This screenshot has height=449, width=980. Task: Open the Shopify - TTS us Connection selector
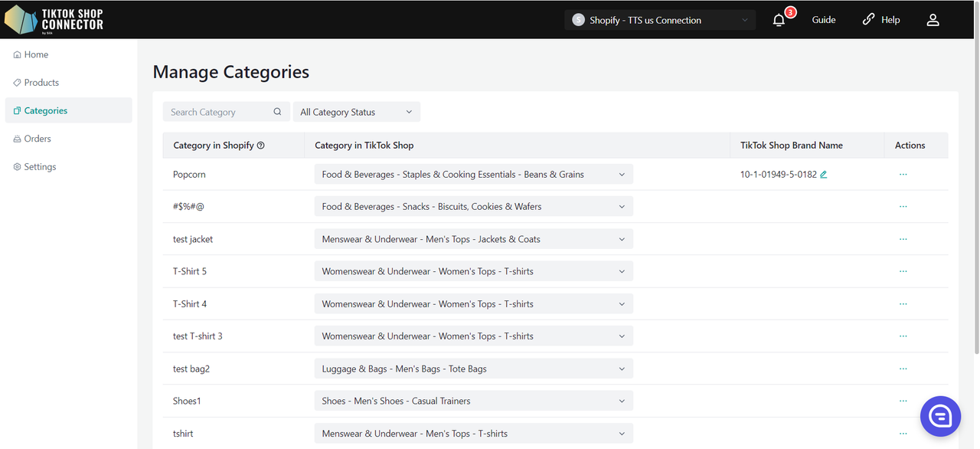coord(659,21)
